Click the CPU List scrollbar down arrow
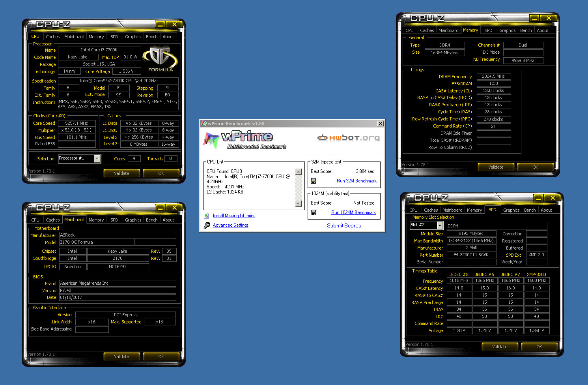This screenshot has width=588, height=385. pyautogui.click(x=299, y=204)
